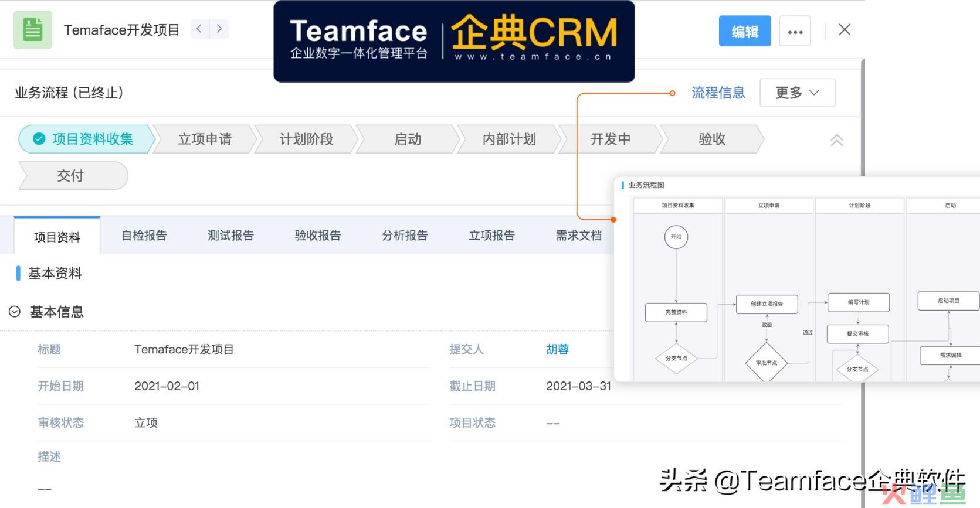Select the 立项申请 stage
The height and width of the screenshot is (508, 980).
coord(205,139)
